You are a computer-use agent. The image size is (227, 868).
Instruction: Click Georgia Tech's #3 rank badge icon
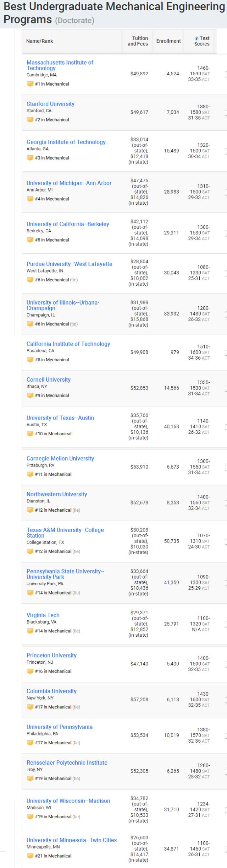coord(30,158)
